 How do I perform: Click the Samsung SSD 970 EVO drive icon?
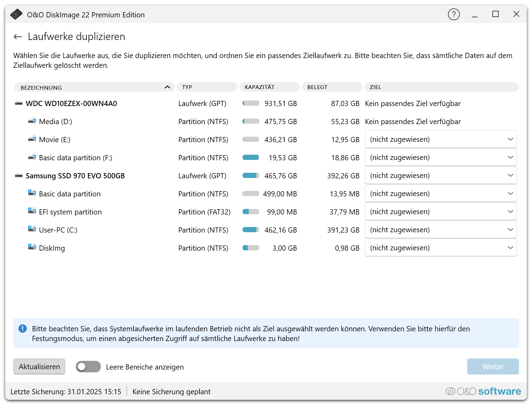click(19, 176)
